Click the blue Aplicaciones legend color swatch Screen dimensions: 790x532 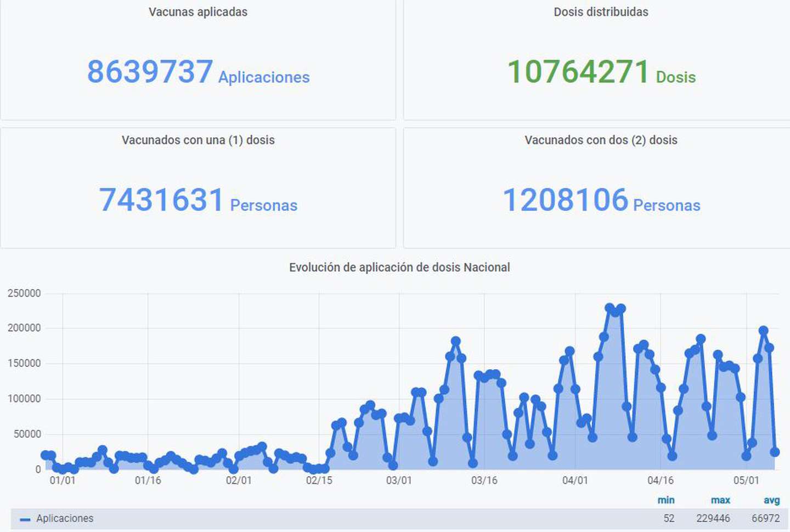(25, 519)
